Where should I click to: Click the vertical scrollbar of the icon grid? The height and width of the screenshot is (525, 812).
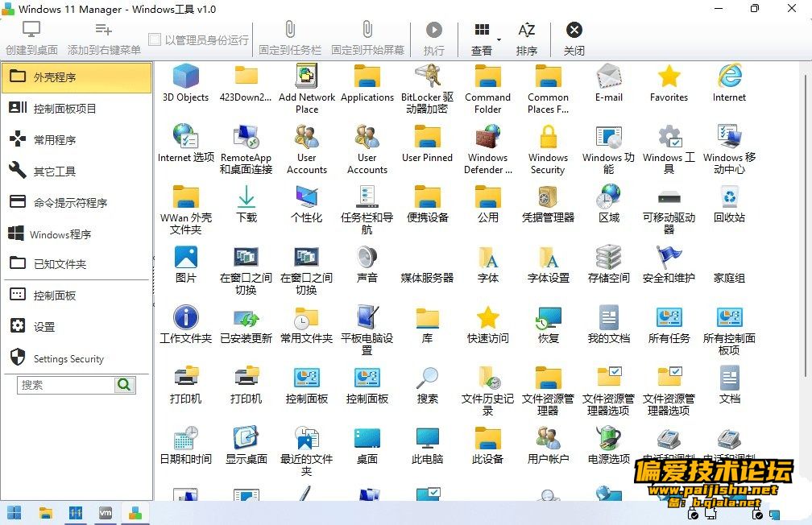806,225
